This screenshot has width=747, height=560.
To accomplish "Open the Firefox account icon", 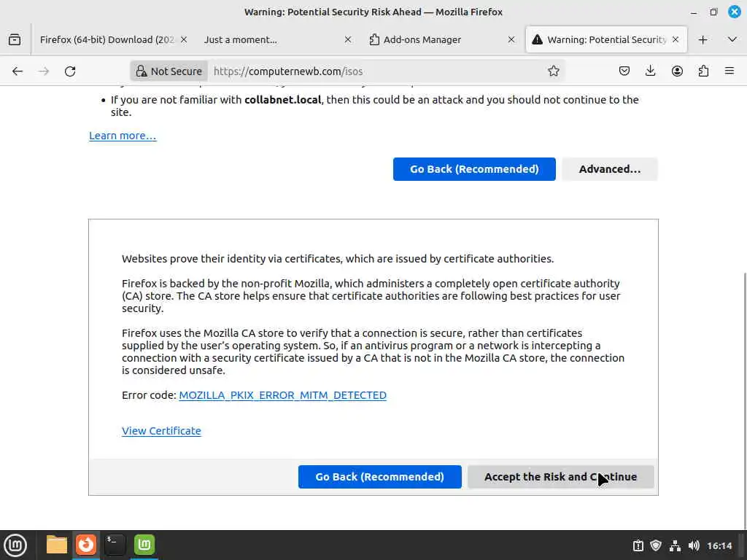I will pos(677,71).
